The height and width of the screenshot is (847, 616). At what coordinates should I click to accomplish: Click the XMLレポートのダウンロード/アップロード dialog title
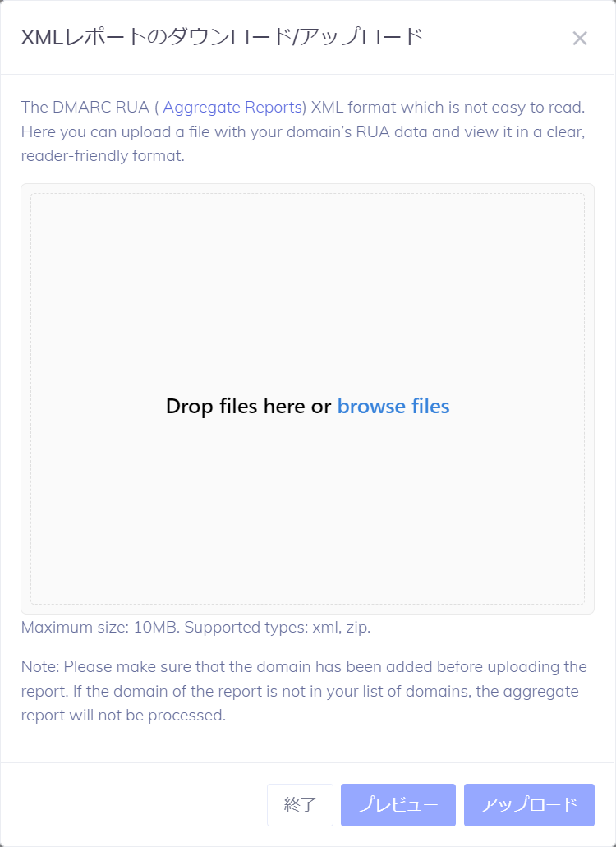tap(222, 37)
